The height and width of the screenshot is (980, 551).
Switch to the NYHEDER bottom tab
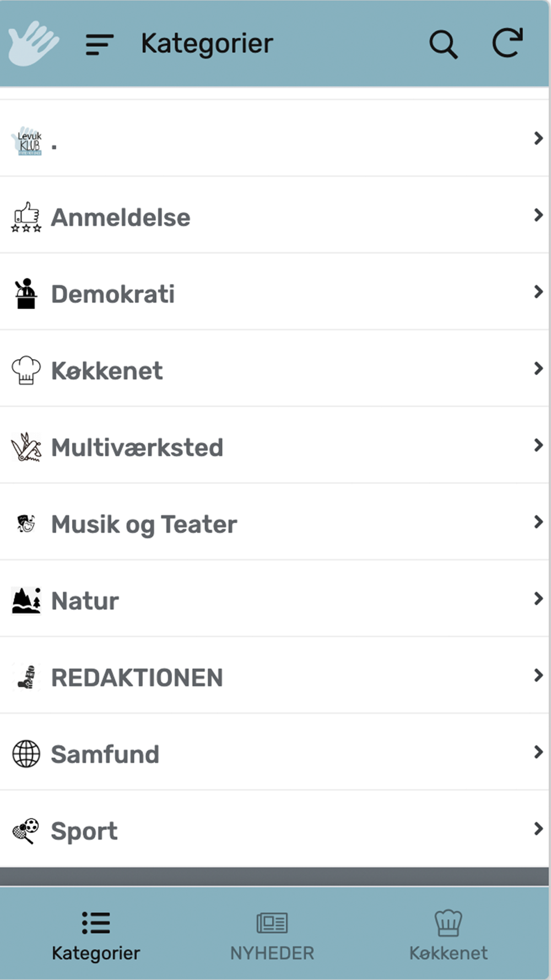(272, 935)
